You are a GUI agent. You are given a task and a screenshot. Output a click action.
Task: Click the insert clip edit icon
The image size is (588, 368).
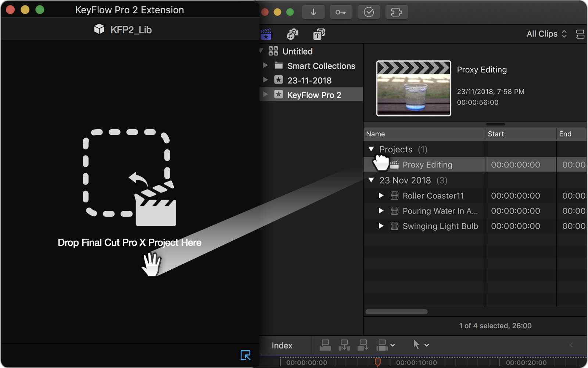tap(344, 345)
